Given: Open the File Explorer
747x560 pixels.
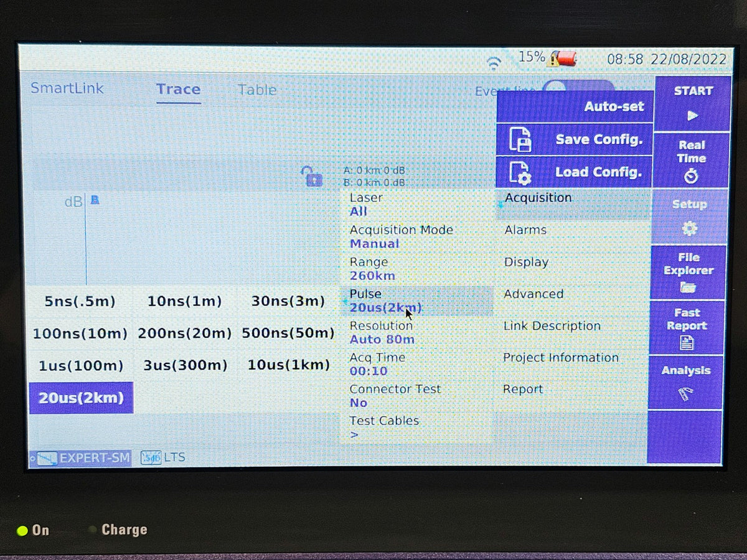Looking at the screenshot, I should 688,272.
